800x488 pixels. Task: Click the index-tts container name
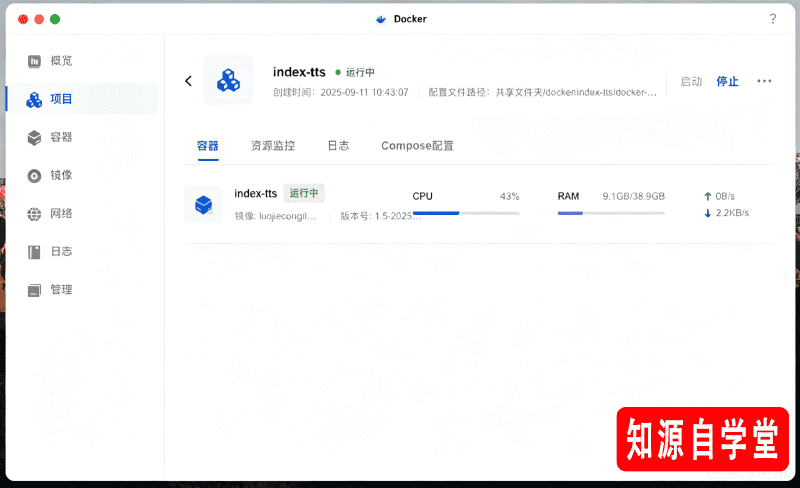click(256, 193)
